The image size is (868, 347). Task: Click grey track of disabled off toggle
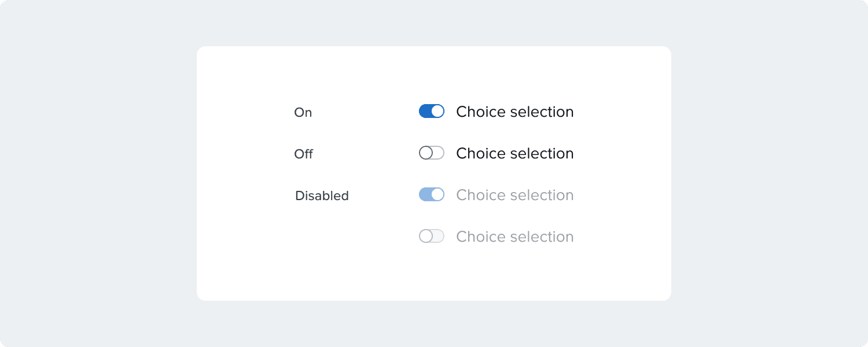(439, 236)
